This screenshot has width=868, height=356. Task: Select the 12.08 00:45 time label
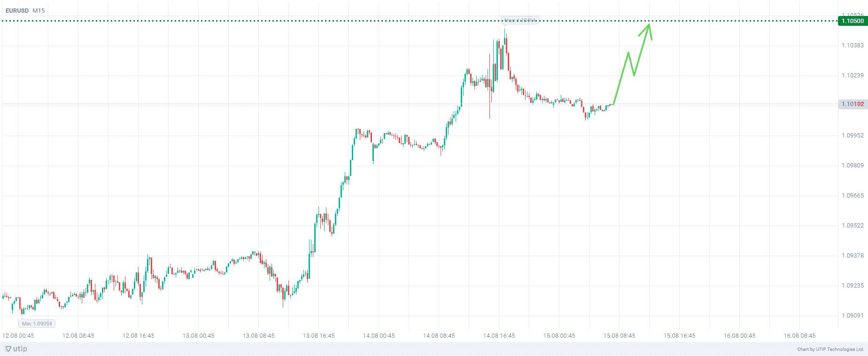coord(18,336)
